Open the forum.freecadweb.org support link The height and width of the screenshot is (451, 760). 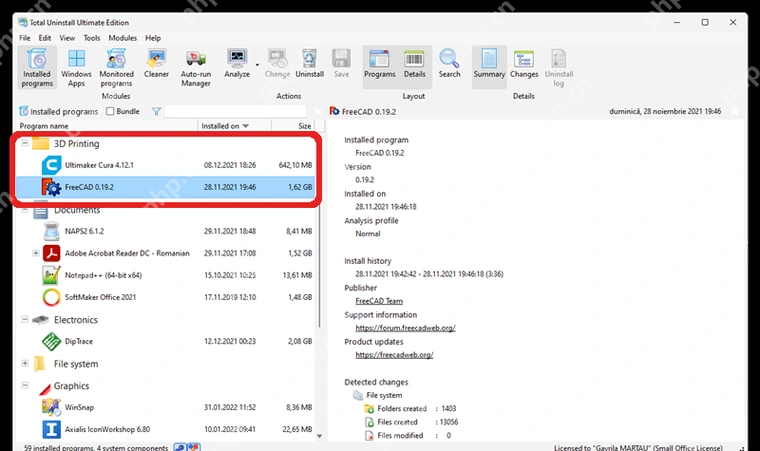(x=405, y=328)
